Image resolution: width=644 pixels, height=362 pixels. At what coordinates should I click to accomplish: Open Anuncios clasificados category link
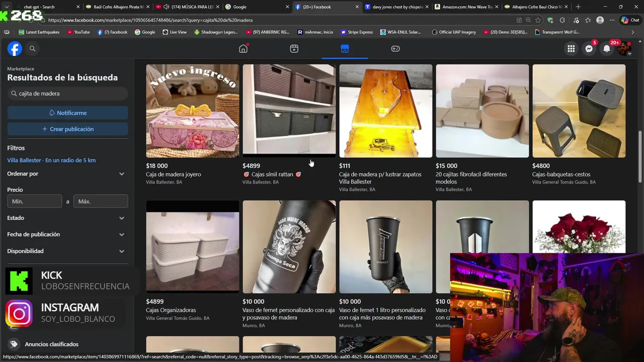pos(51,344)
